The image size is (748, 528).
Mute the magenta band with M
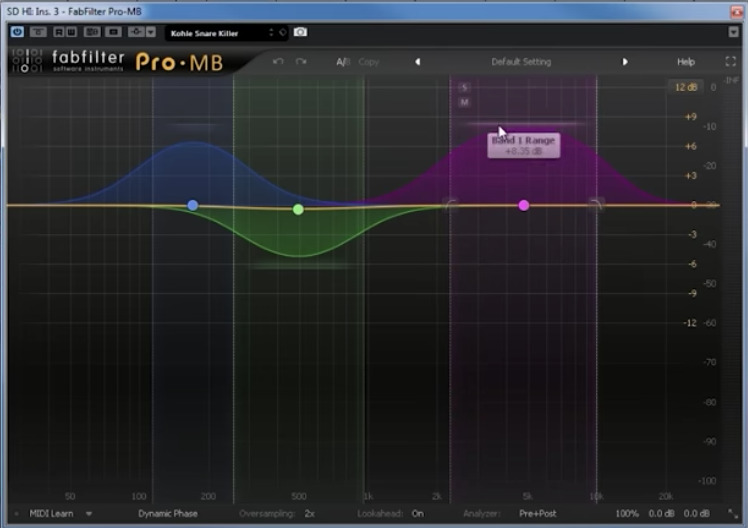pos(464,102)
